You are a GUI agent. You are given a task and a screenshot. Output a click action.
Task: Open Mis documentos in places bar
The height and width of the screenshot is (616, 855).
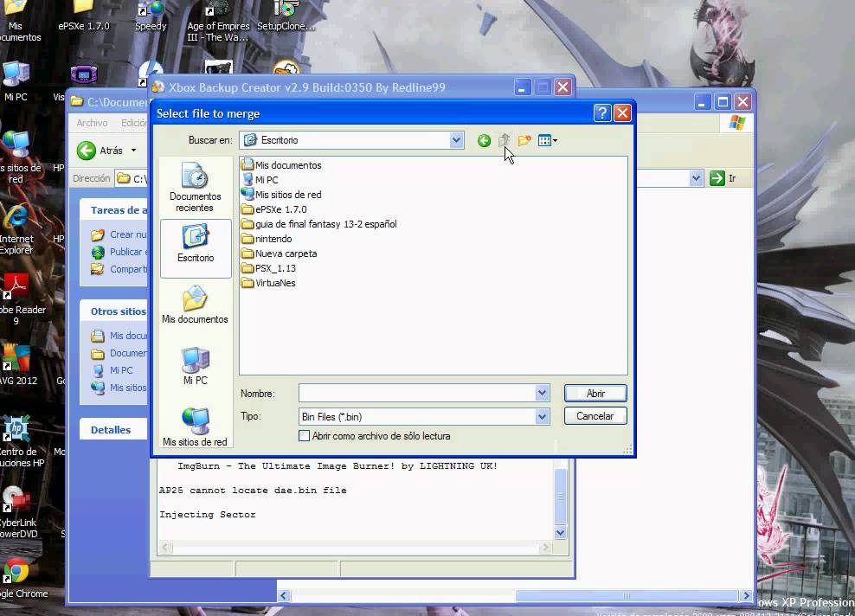point(196,305)
